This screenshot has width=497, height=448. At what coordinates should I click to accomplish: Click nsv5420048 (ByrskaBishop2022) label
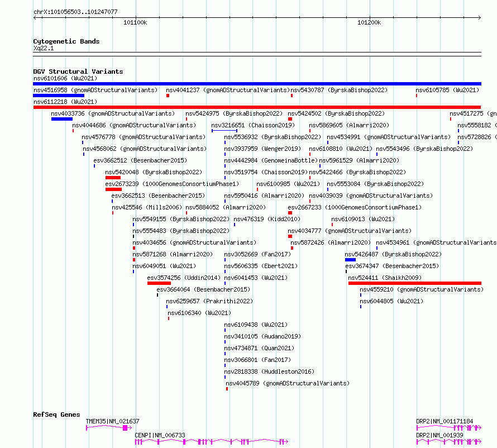[154, 172]
